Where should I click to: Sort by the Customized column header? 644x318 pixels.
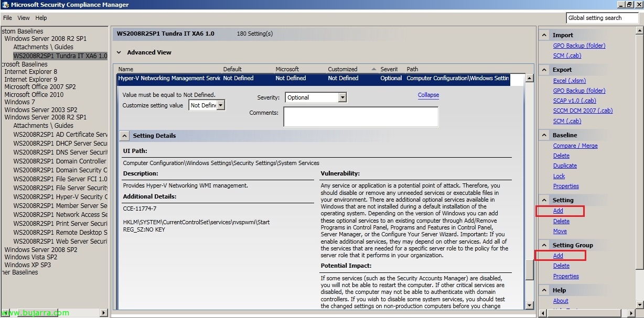coord(342,69)
